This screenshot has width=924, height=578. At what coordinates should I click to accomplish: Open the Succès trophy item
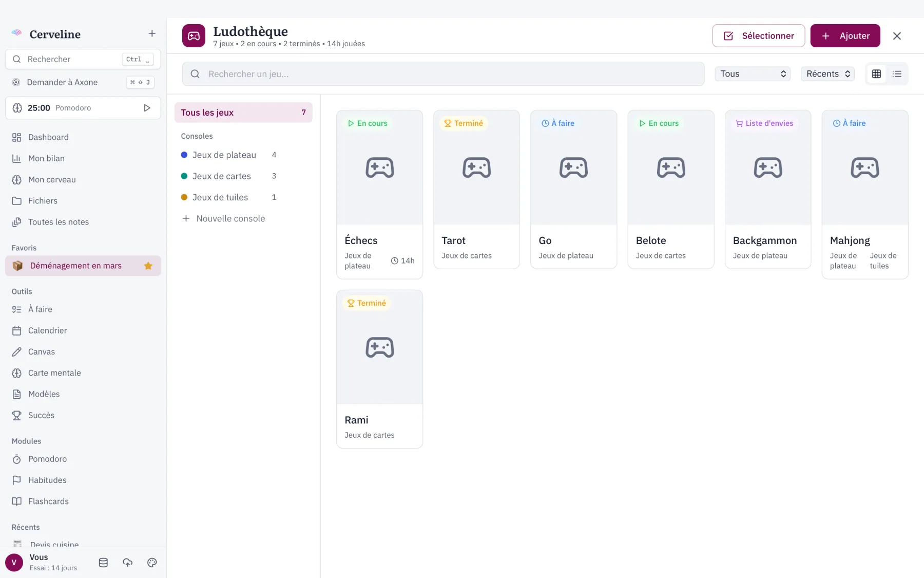(x=83, y=415)
